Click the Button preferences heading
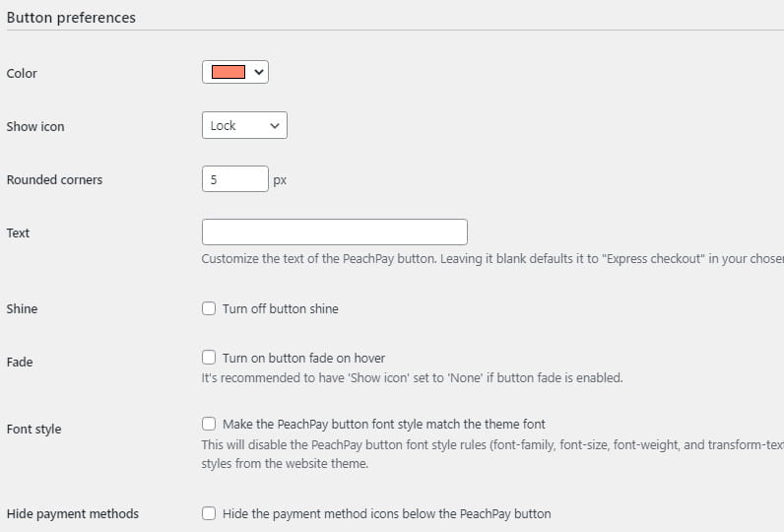Image resolution: width=784 pixels, height=532 pixels. [x=71, y=18]
